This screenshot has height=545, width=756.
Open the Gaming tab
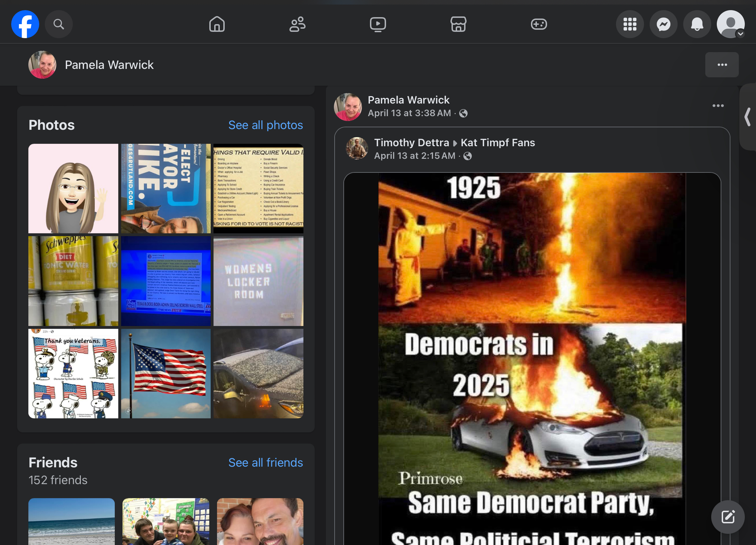click(539, 24)
